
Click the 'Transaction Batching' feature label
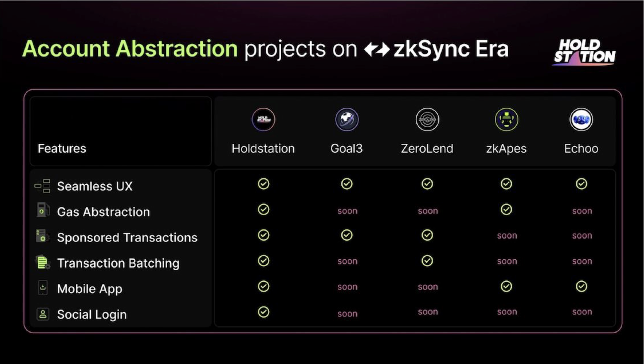[x=118, y=264]
